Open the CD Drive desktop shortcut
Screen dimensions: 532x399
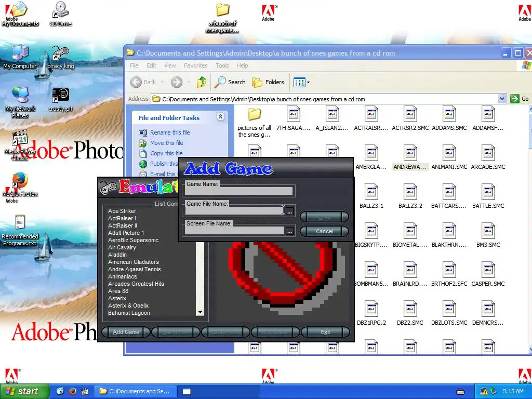pyautogui.click(x=60, y=14)
